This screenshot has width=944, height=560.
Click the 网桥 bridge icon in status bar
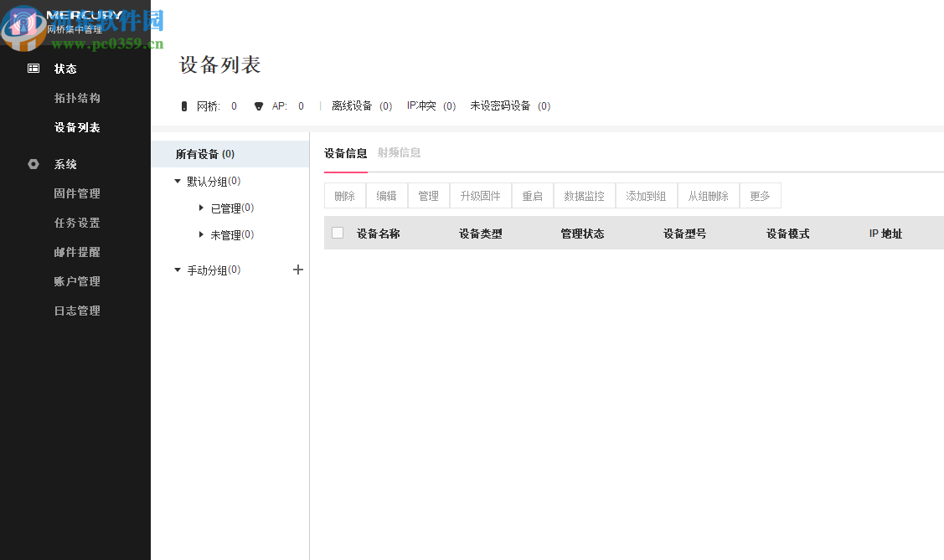pos(185,105)
